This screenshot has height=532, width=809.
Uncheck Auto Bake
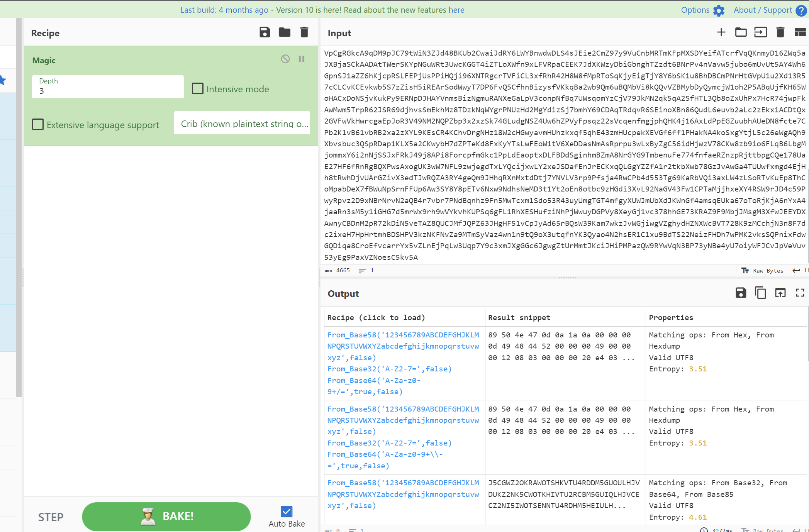(287, 512)
